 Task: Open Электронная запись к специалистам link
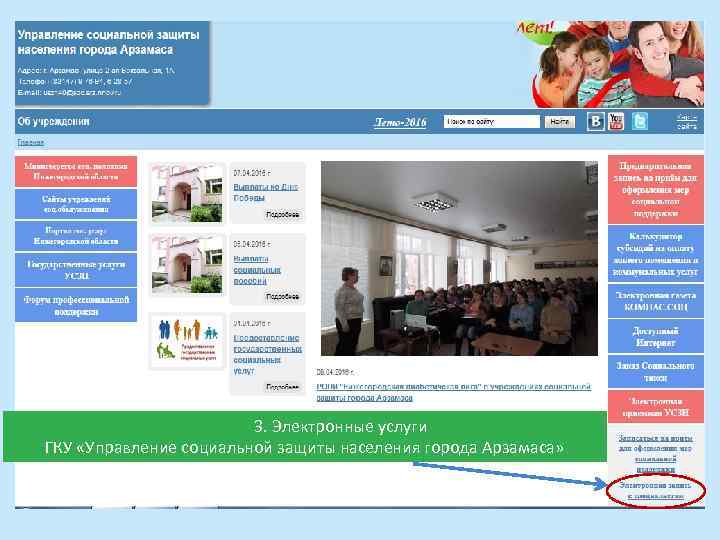pyautogui.click(x=655, y=490)
